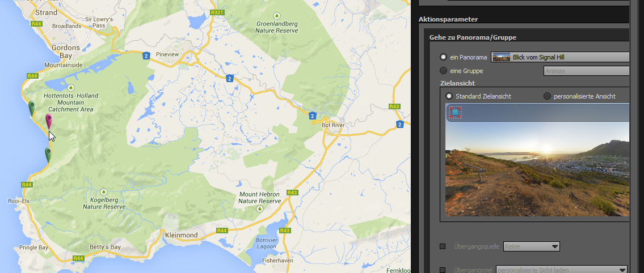
Task: Open the Übergangsquelle 'Keine' dropdown
Action: [x=532, y=246]
